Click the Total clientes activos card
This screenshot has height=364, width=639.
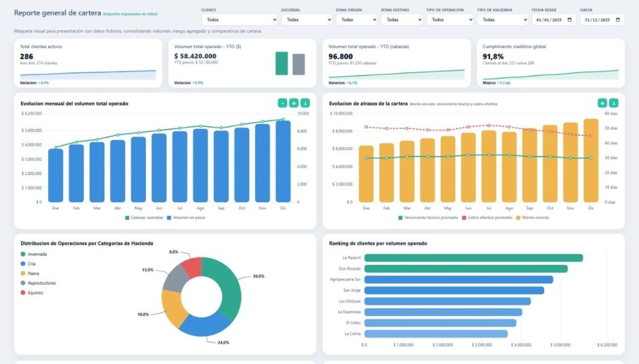[88, 63]
